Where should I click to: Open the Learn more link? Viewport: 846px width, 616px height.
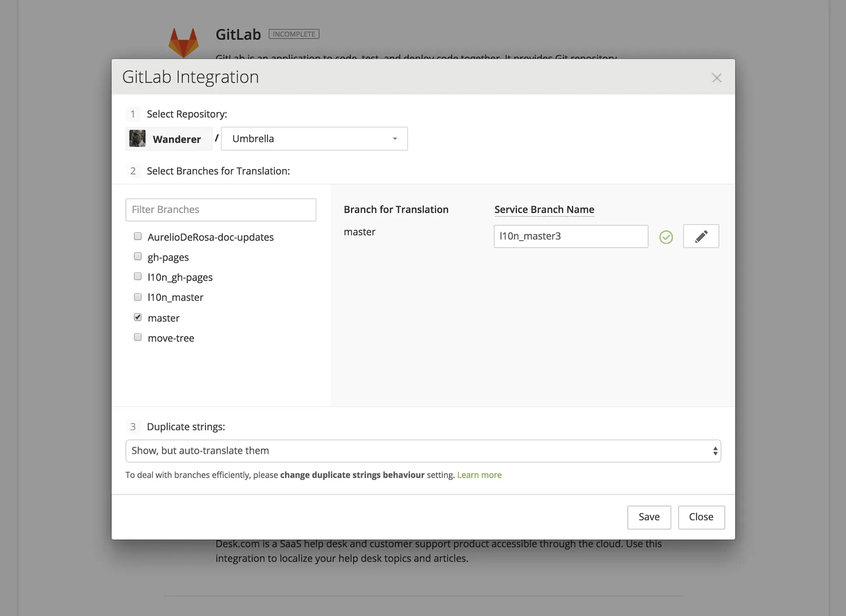479,475
